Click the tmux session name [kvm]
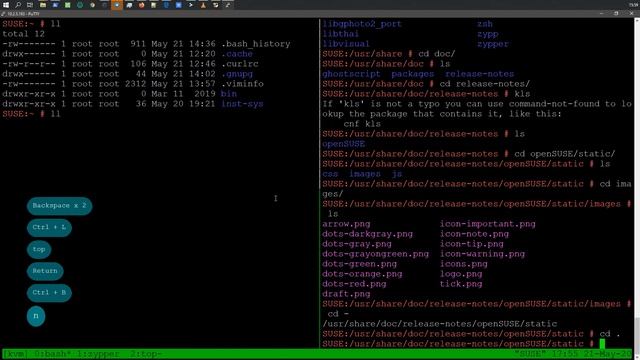Image resolution: width=640 pixels, height=360 pixels. pyautogui.click(x=16, y=354)
